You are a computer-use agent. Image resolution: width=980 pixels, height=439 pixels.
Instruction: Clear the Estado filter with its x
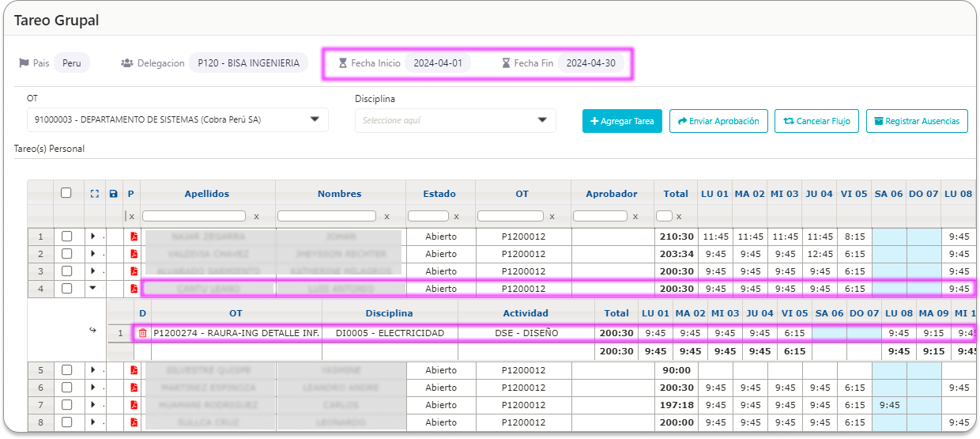[457, 216]
